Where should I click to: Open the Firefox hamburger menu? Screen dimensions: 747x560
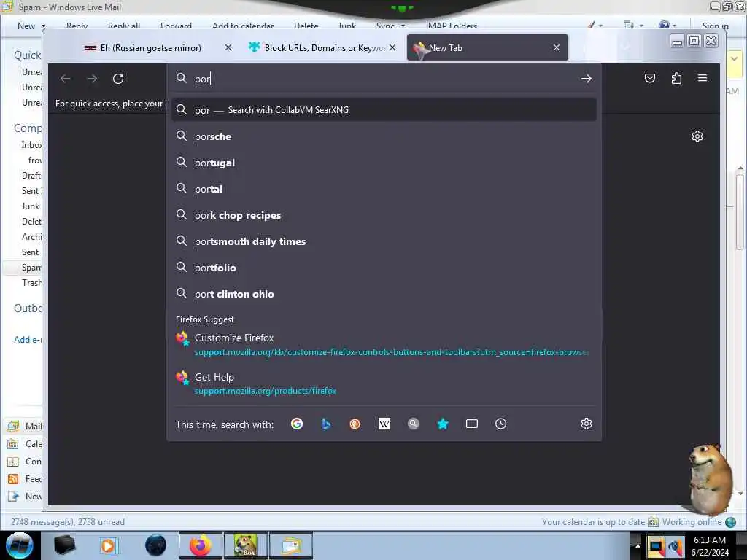(703, 78)
